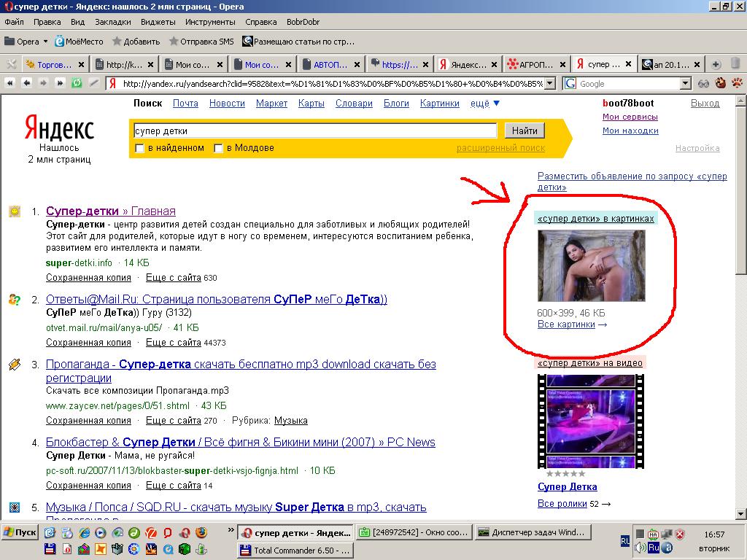Open the Закладки menu
This screenshot has height=560, width=747.
112,22
